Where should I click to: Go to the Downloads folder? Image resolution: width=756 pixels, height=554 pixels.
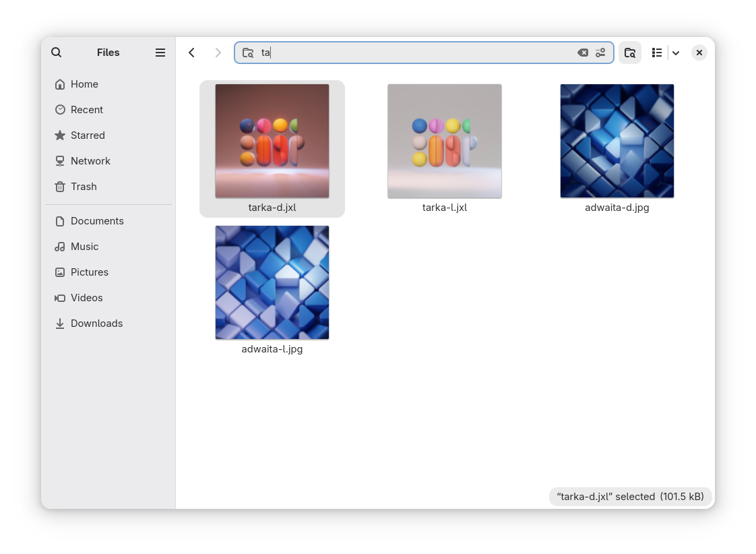(96, 324)
